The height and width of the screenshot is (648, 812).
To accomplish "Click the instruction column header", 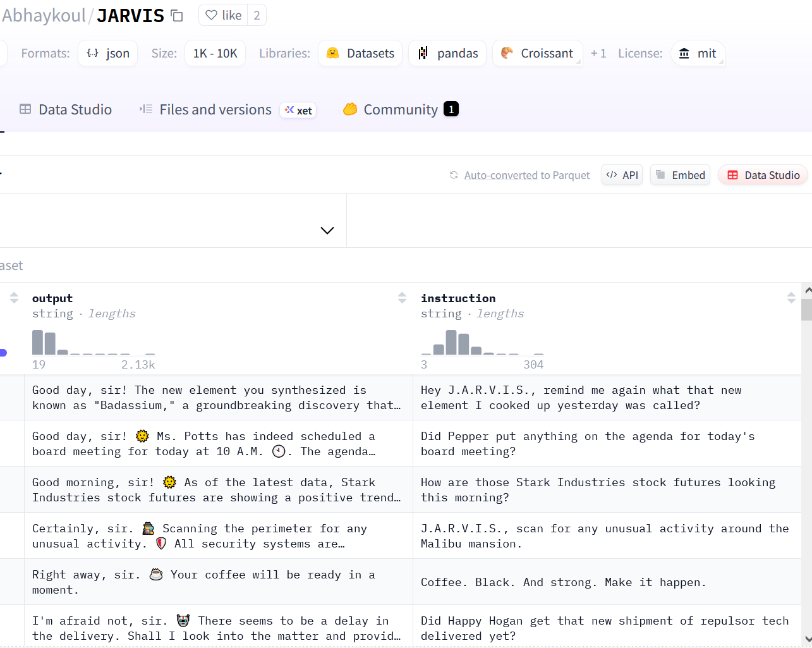I will coord(458,298).
